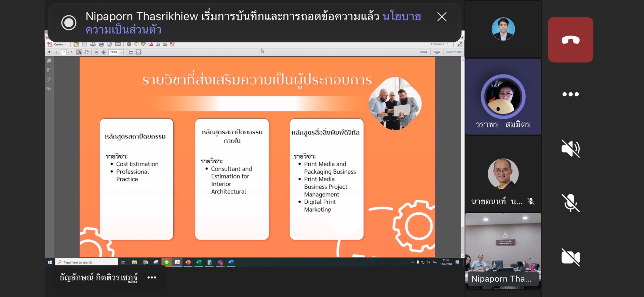Open the Create dropdown in Acrobat toolbar
The image size is (644, 297).
coord(57,44)
